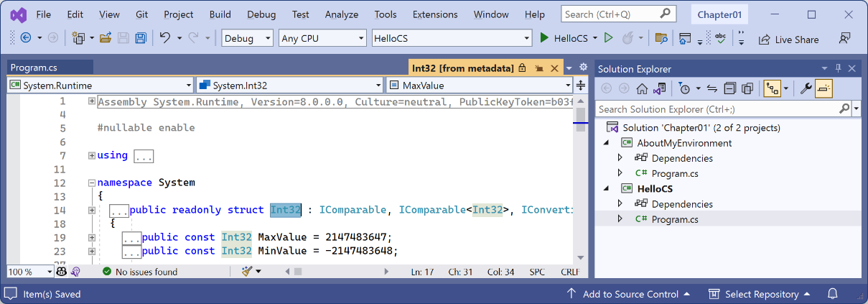
Task: Click the Save All icon
Action: [x=141, y=38]
